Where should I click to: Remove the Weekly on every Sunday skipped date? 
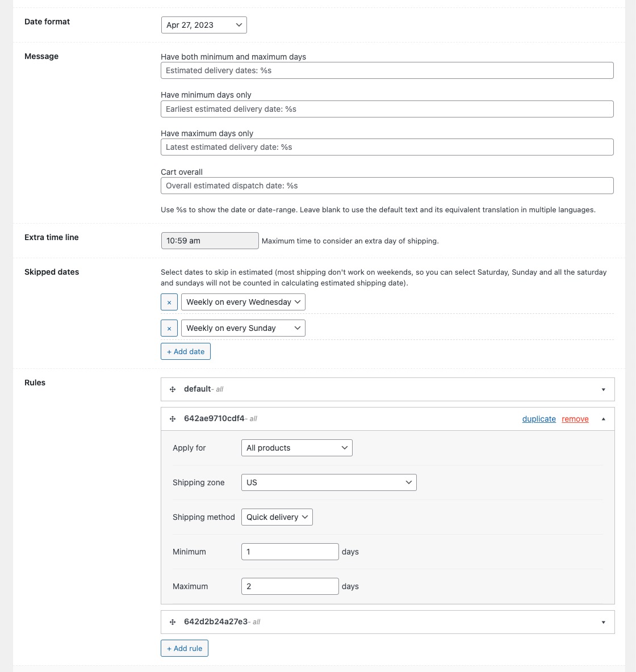(169, 328)
